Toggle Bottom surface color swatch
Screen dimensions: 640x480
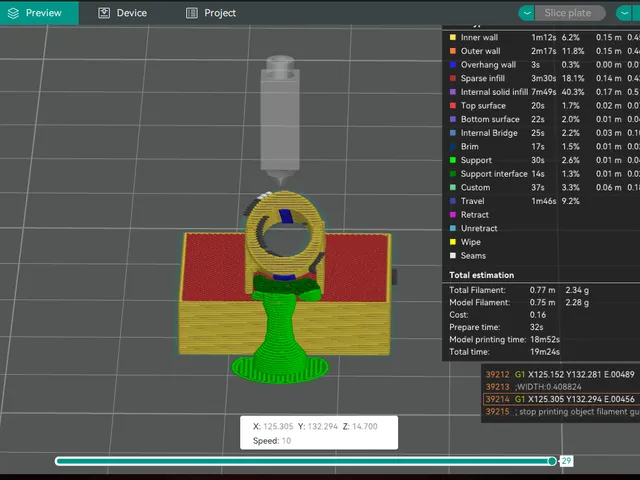click(453, 119)
